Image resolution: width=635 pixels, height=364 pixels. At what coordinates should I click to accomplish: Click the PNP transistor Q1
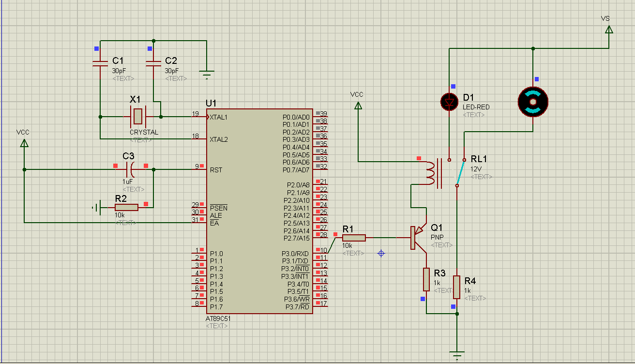click(415, 238)
